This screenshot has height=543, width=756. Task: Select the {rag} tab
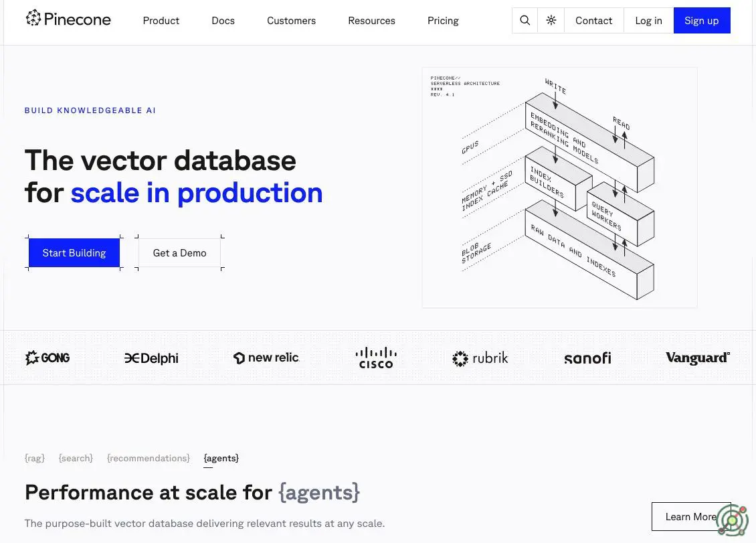pos(35,458)
